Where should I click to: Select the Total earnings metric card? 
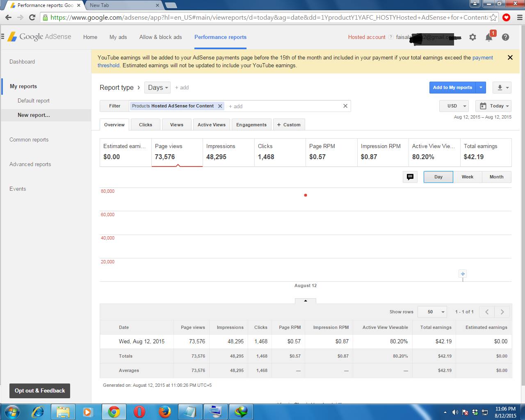(486, 152)
